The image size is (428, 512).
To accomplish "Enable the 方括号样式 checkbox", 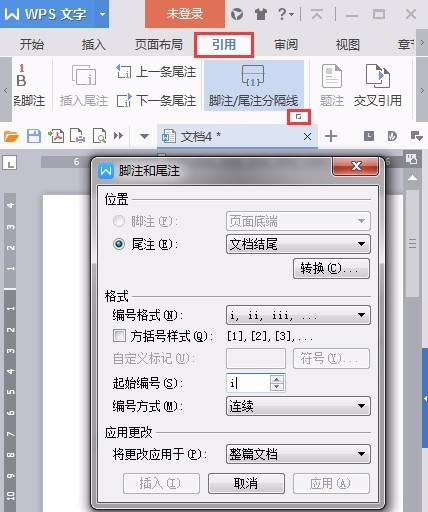I will pos(119,336).
